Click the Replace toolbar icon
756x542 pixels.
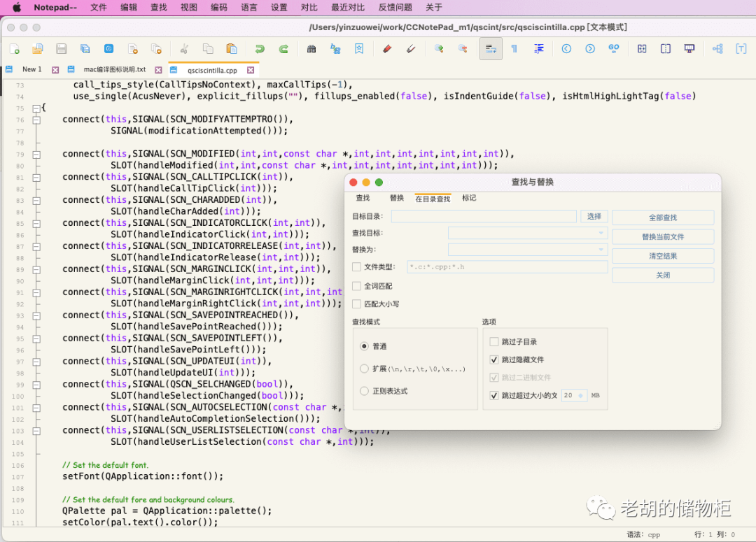coord(335,49)
